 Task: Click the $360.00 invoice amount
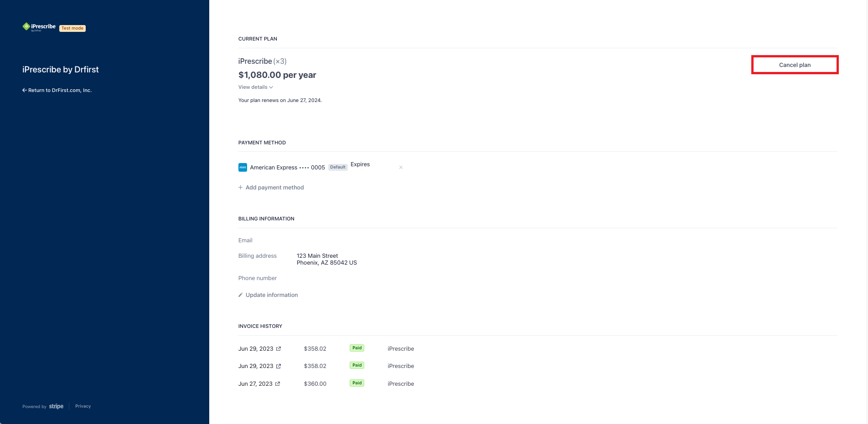[315, 384]
